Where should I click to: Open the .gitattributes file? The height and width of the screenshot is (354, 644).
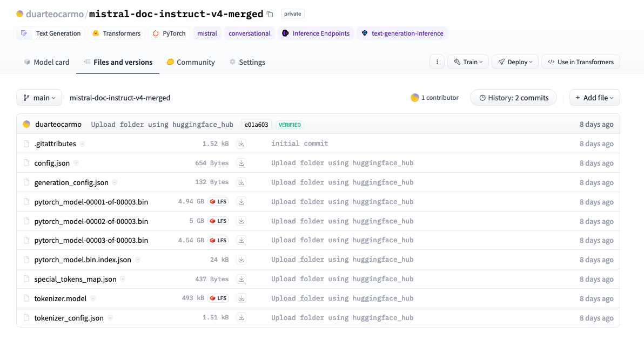pyautogui.click(x=55, y=144)
